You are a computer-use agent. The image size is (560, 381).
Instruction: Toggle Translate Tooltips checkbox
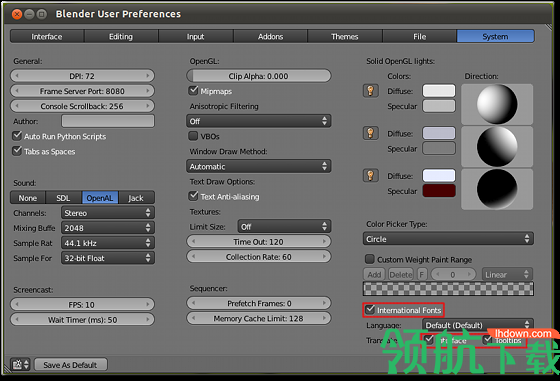pos(488,339)
